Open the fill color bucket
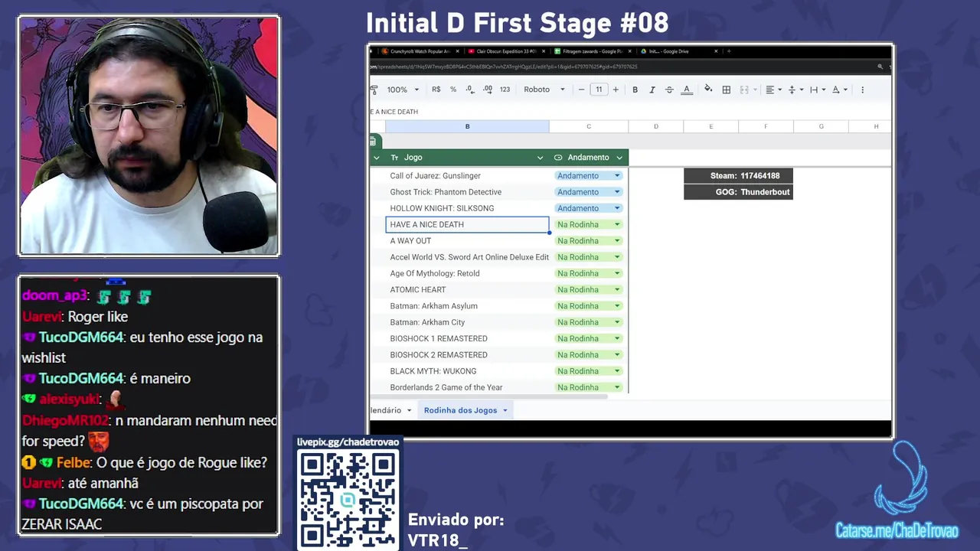980x551 pixels. tap(708, 89)
